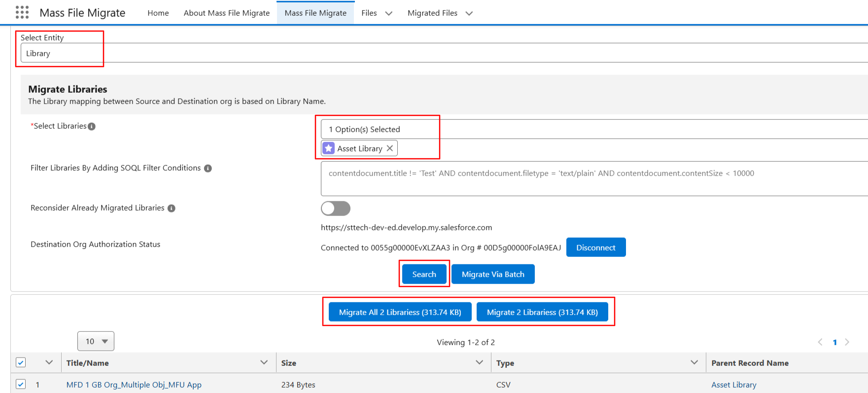
Task: Open the Select Libraries options dropdown
Action: [x=594, y=129]
